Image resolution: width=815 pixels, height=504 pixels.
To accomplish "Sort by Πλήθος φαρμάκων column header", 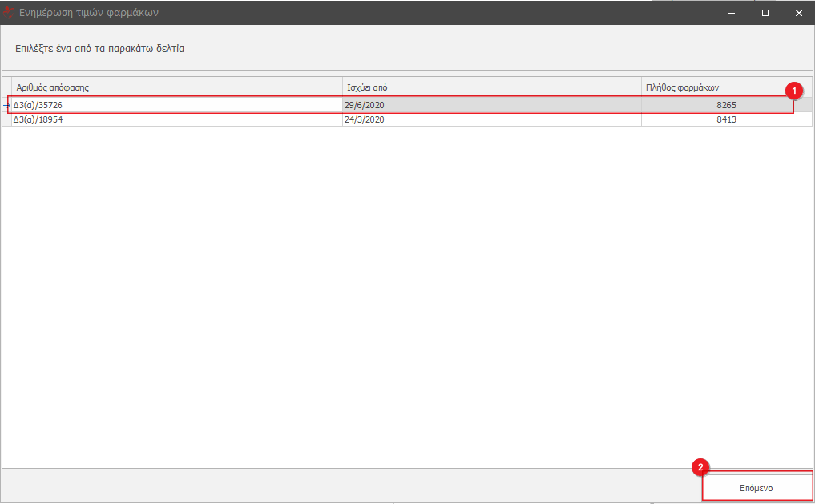I will [x=713, y=87].
